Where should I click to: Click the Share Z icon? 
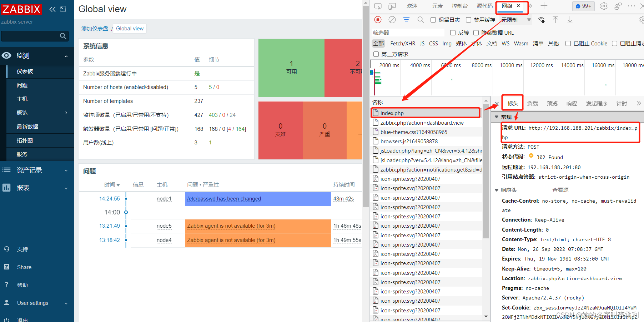point(6,267)
